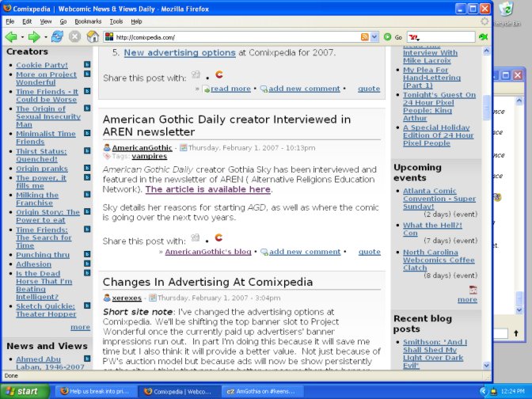Click the Firefox throbber activity icon

pos(484,21)
